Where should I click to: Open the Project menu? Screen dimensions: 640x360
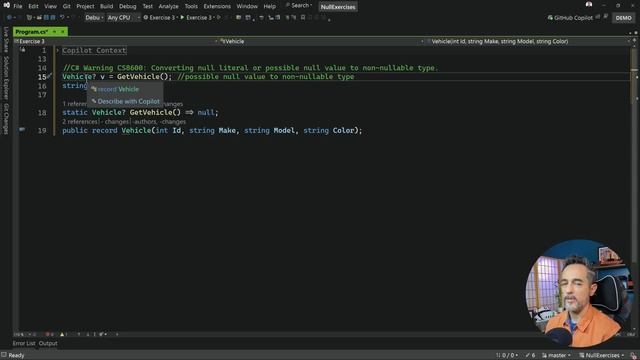(85, 6)
